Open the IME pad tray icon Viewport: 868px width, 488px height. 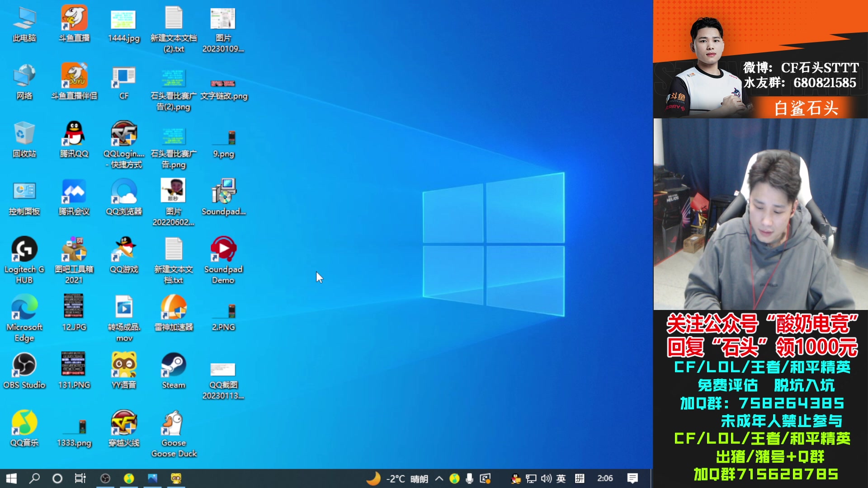[580, 479]
